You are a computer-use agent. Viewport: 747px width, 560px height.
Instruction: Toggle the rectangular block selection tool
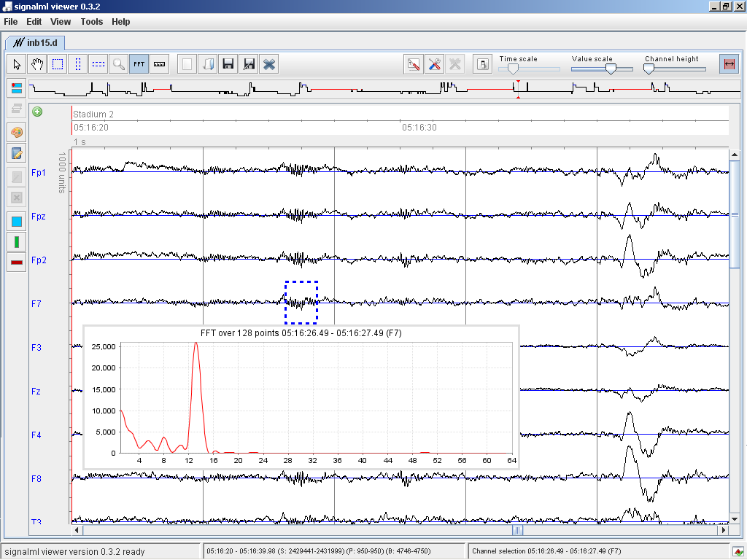point(58,64)
